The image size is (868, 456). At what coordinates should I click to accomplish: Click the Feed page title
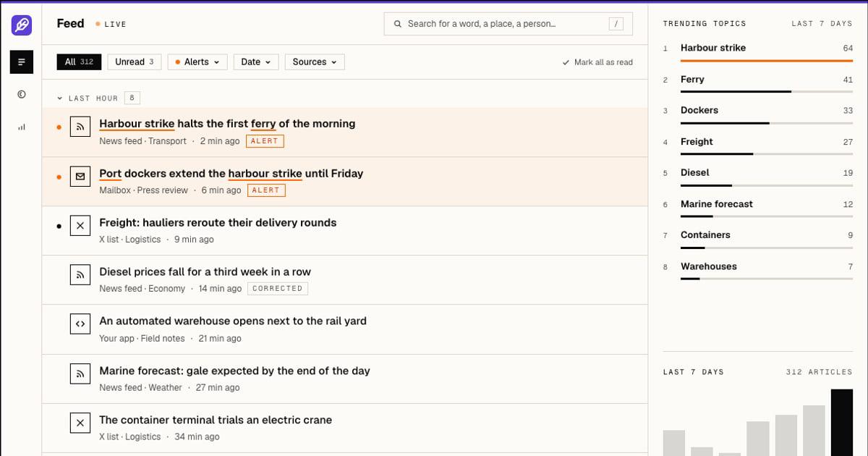click(70, 23)
